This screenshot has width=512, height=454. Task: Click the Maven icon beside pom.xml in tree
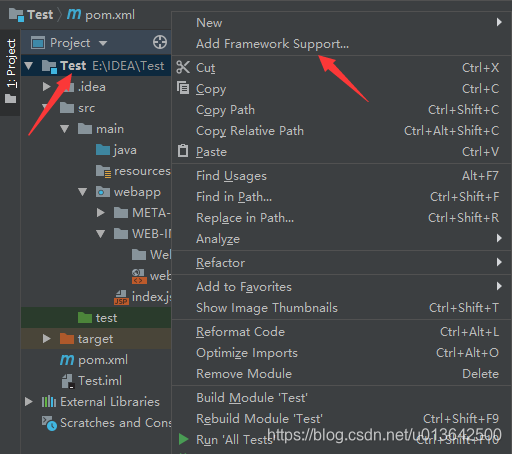pos(67,360)
